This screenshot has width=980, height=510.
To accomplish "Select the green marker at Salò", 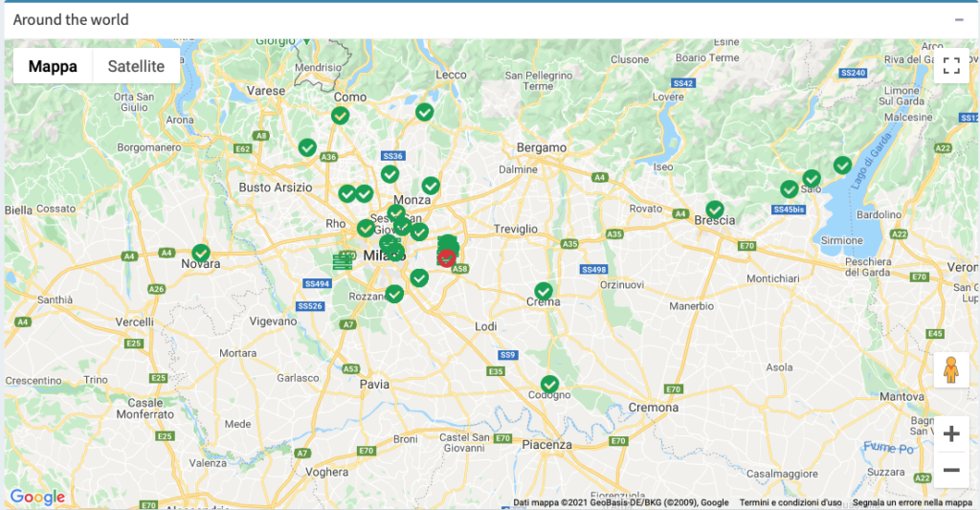I will tap(812, 179).
